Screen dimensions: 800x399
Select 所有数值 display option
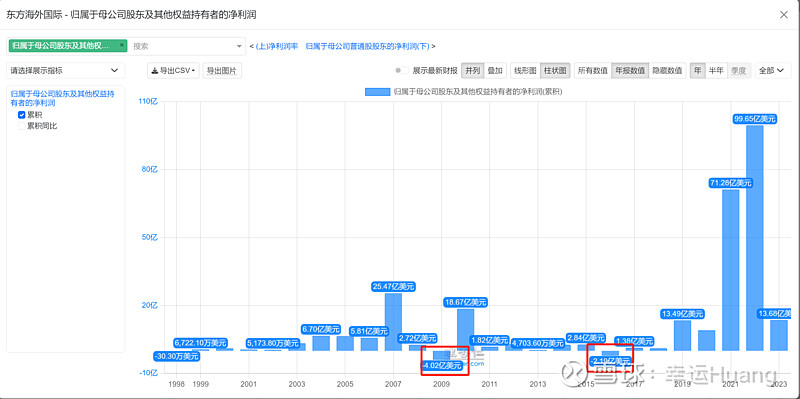click(x=592, y=70)
